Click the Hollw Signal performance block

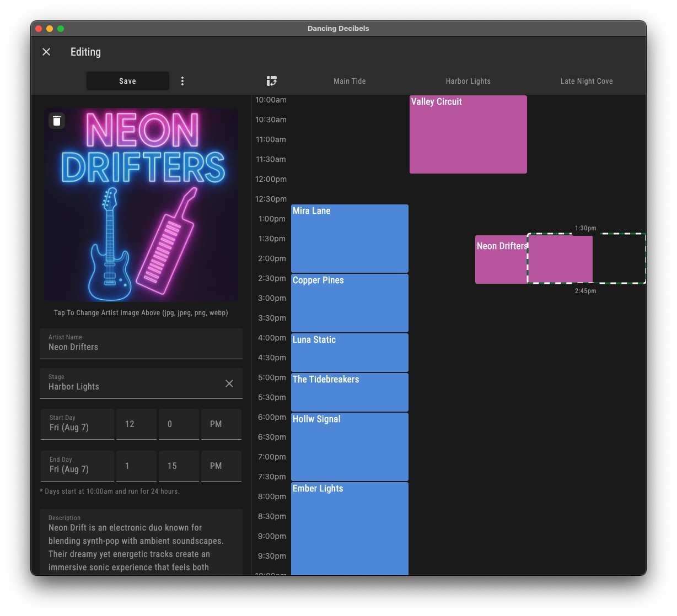tap(350, 446)
